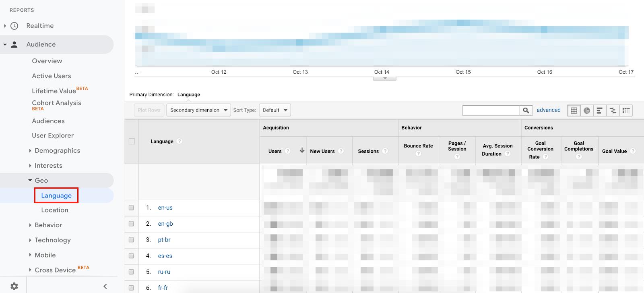Open help icon next to Sessions
This screenshot has height=293, width=644.
pyautogui.click(x=385, y=151)
